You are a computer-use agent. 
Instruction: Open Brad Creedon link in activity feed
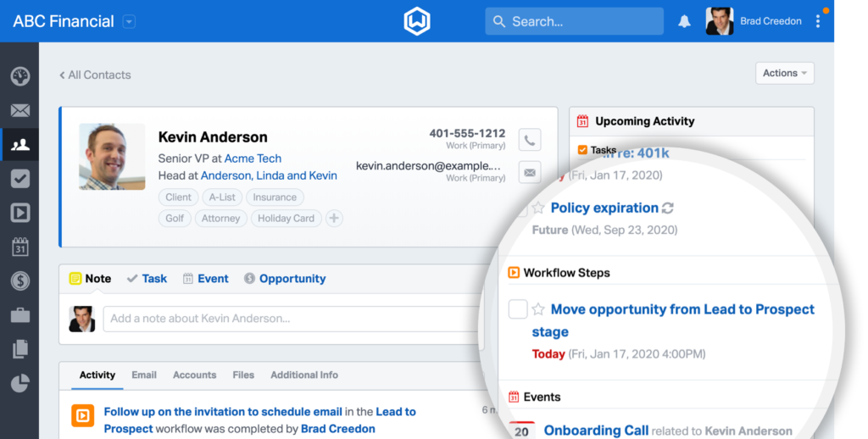tap(337, 429)
